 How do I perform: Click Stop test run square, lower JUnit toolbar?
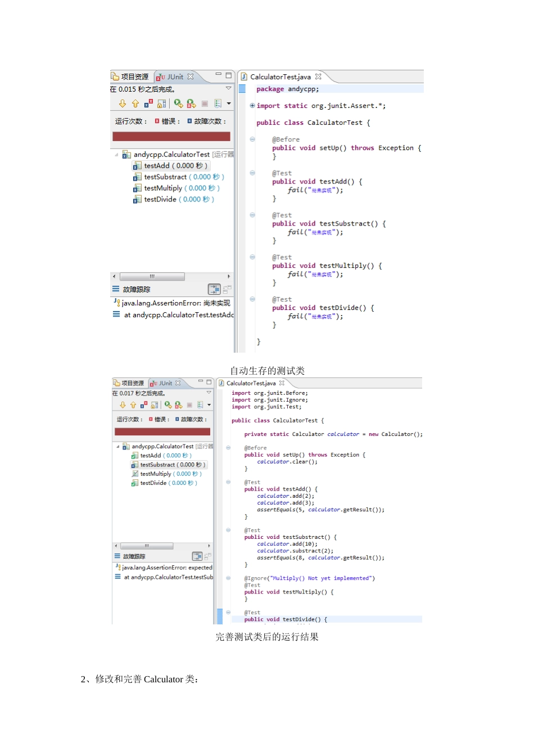pos(189,405)
